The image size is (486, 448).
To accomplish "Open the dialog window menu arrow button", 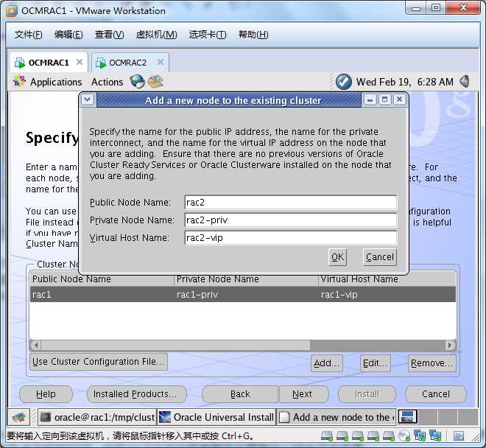I will click(x=88, y=100).
